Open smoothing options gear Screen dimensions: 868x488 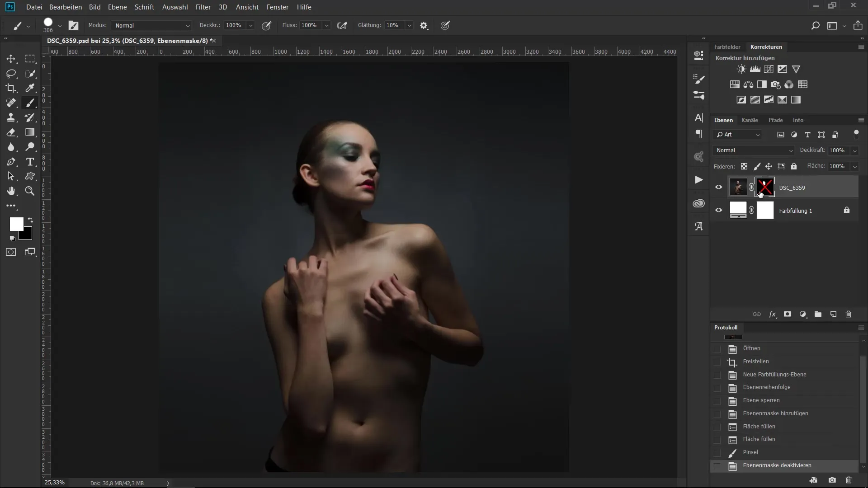tap(424, 26)
